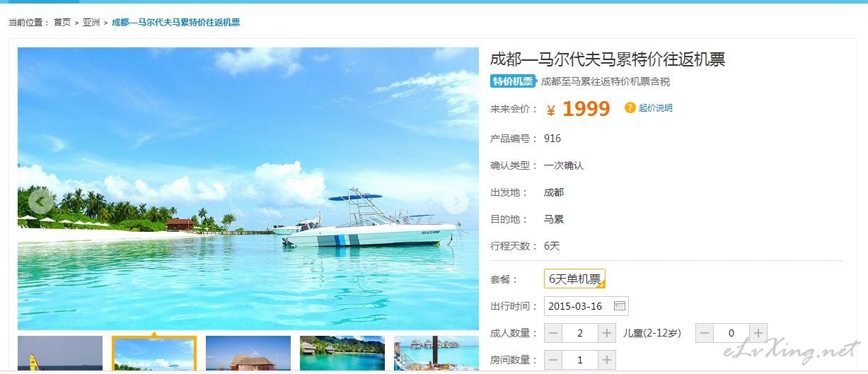This screenshot has height=374, width=868.
Task: Increase adult count with plus button
Action: (x=606, y=333)
